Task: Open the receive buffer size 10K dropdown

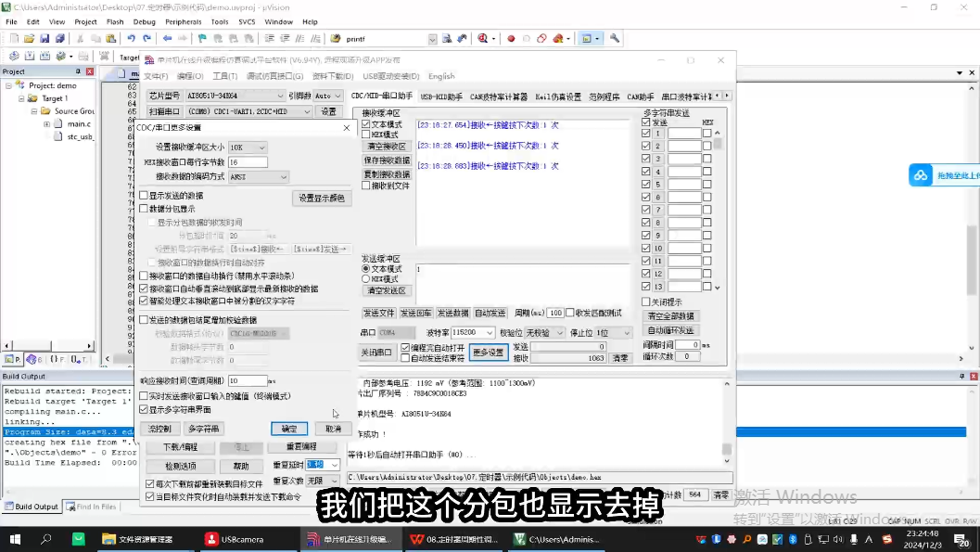Action: tap(248, 148)
